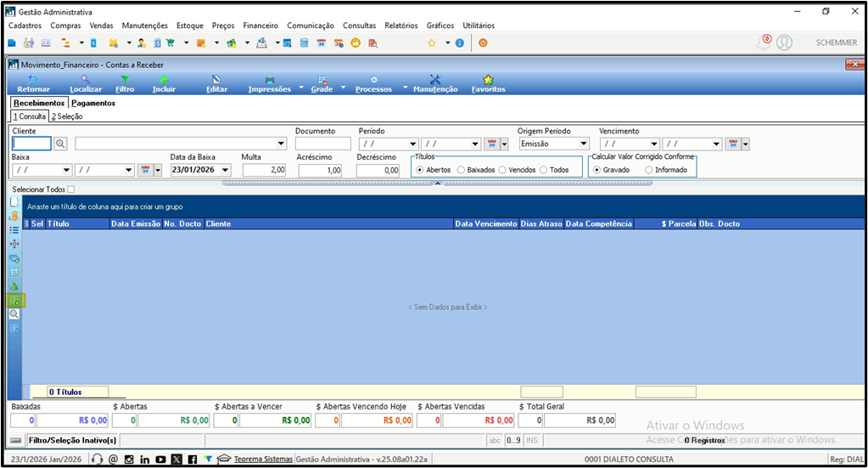Expand the Grade dropdown arrow
868x468 pixels.
click(x=344, y=87)
